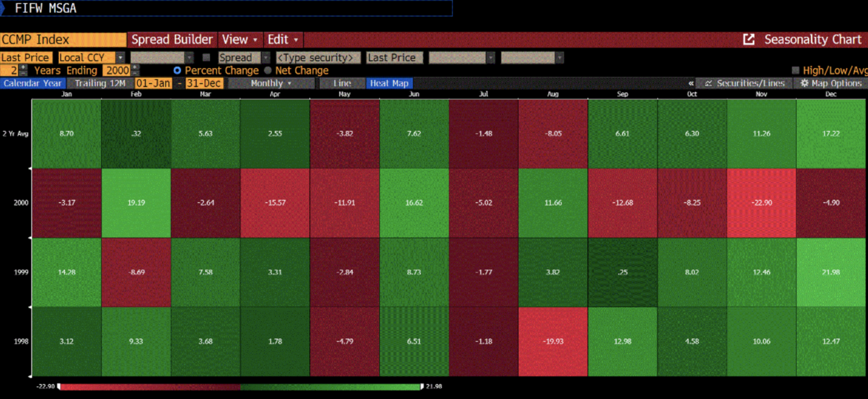Viewport: 868px width, 399px height.
Task: Switch to Line chart view
Action: tap(342, 83)
